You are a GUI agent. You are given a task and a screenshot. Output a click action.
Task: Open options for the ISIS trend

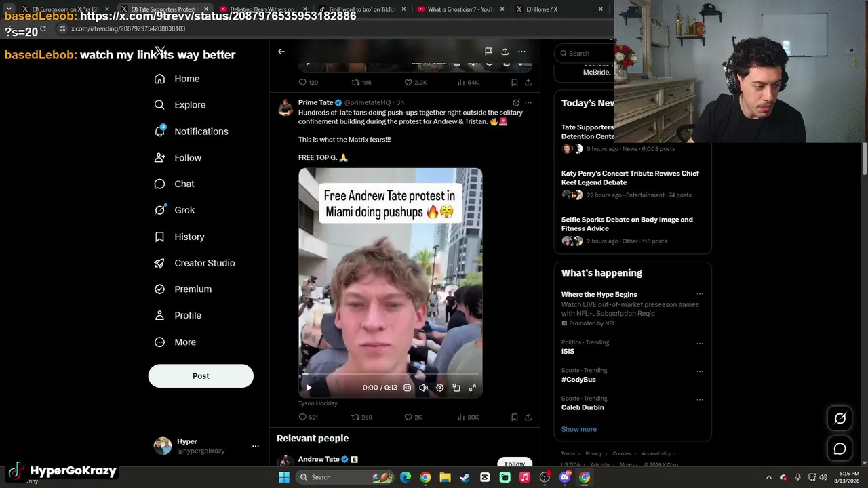click(x=700, y=343)
